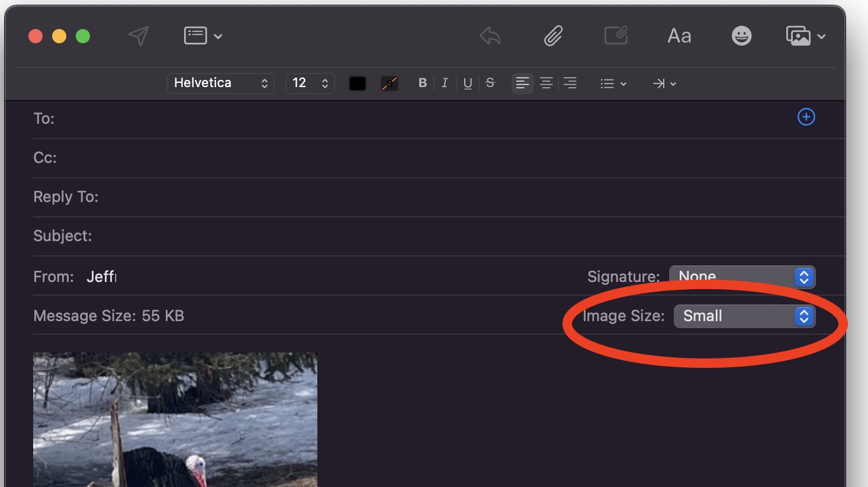Open the Photo Browser dropdown
This screenshot has width=868, height=487.
pyautogui.click(x=805, y=36)
